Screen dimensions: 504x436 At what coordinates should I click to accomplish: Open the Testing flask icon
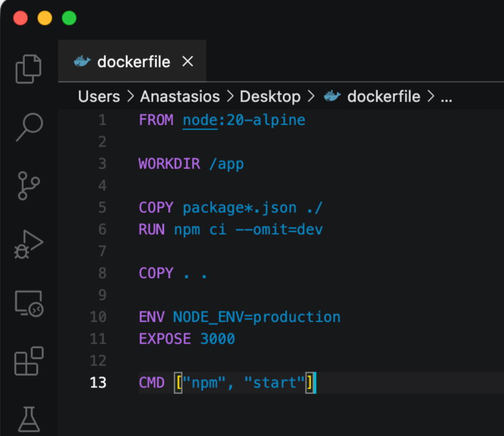[29, 419]
